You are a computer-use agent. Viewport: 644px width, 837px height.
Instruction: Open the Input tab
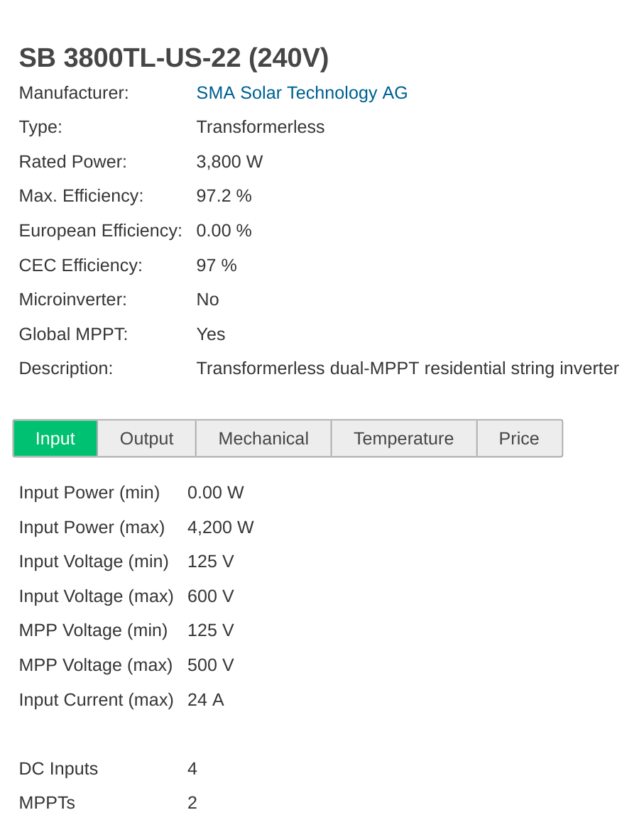tap(55, 439)
